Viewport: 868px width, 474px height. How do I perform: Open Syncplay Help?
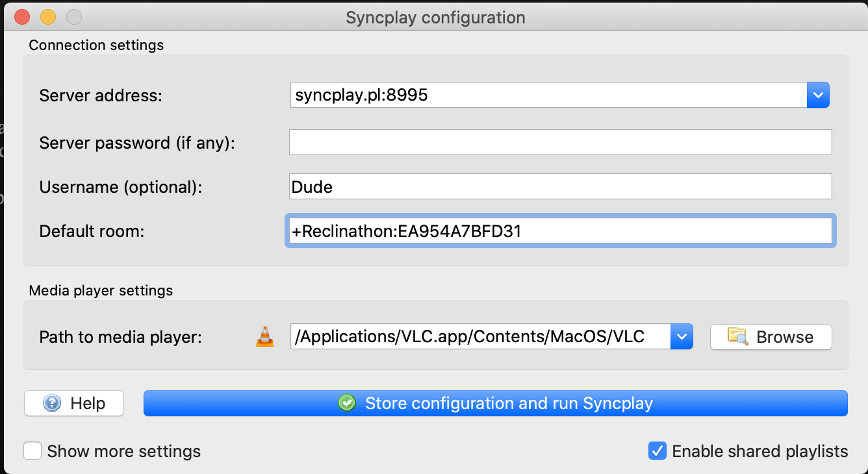(74, 403)
